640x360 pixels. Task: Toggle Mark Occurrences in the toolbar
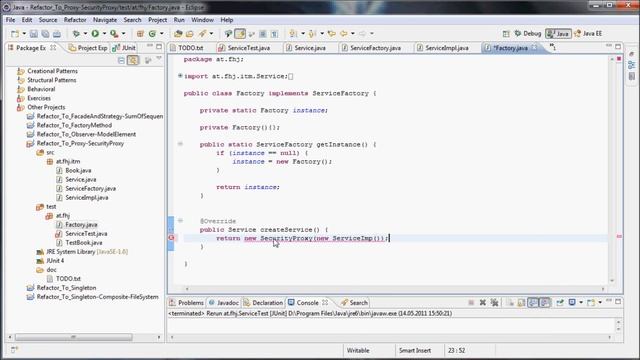coord(240,33)
